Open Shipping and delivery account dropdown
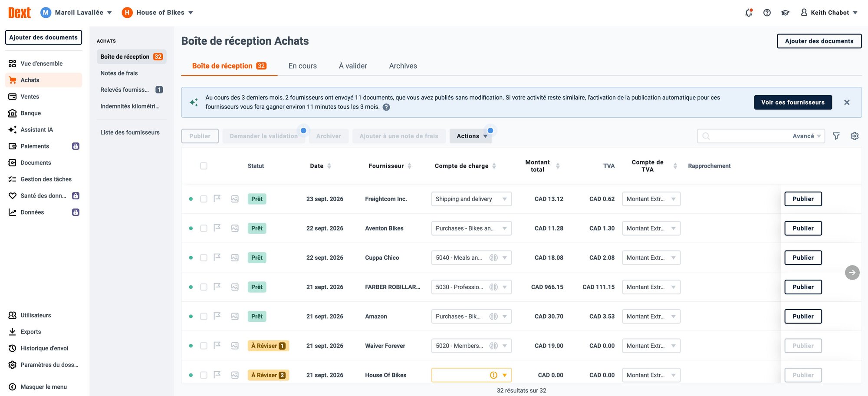868x396 pixels. pyautogui.click(x=471, y=199)
